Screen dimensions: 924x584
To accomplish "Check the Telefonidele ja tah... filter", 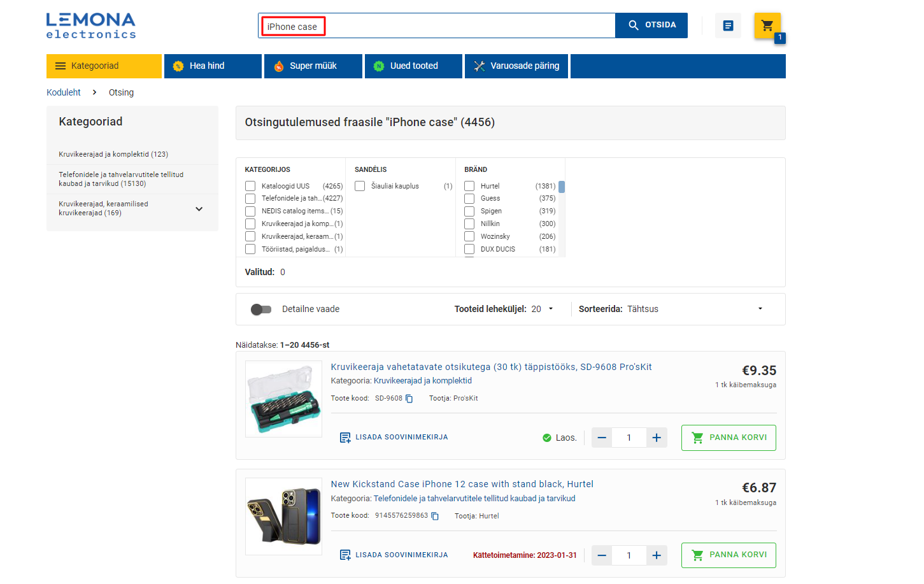I will [250, 199].
